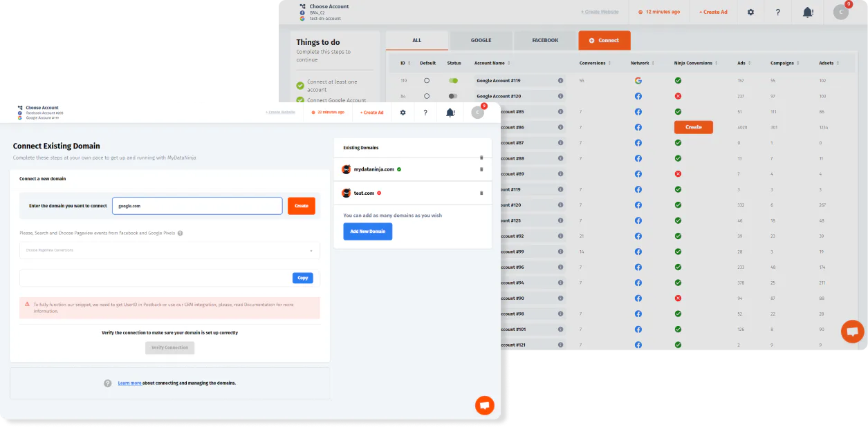Sort table by Campaigns column
Screen dimensions: 868x427
pyautogui.click(x=785, y=63)
